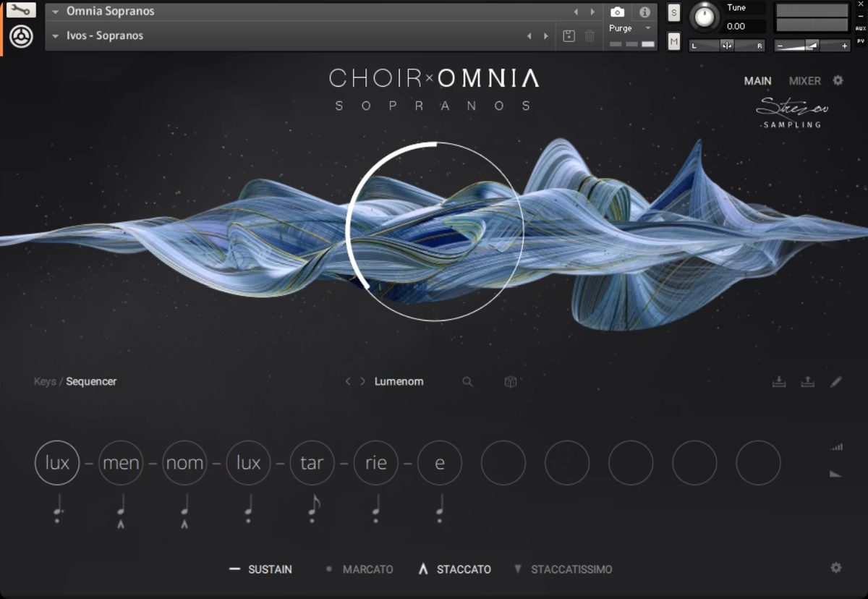Toggle the M mute button
The image size is (868, 599).
(674, 42)
